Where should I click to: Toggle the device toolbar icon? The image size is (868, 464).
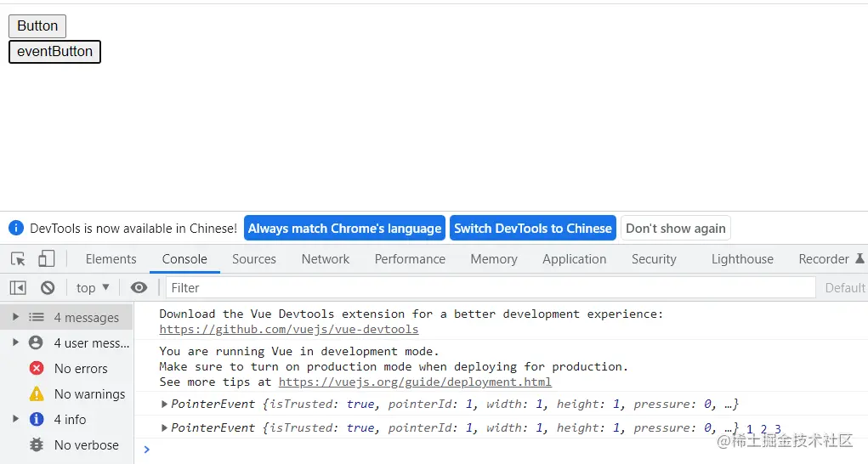(47, 259)
